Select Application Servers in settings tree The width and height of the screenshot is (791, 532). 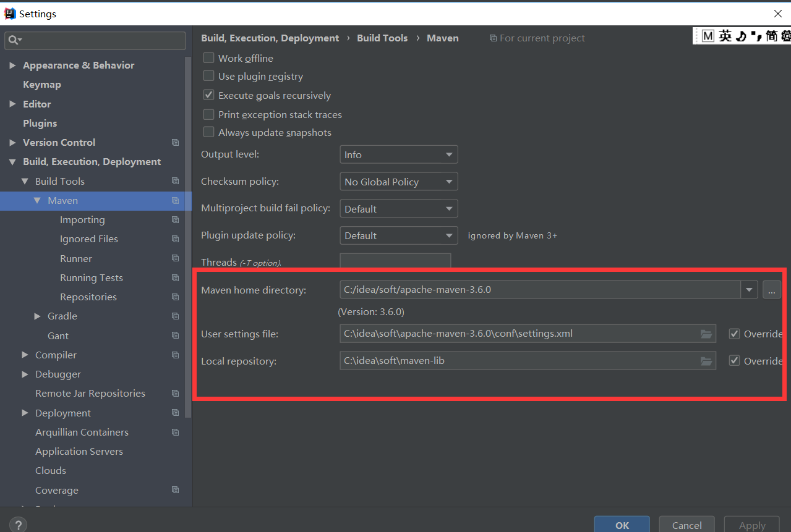79,452
